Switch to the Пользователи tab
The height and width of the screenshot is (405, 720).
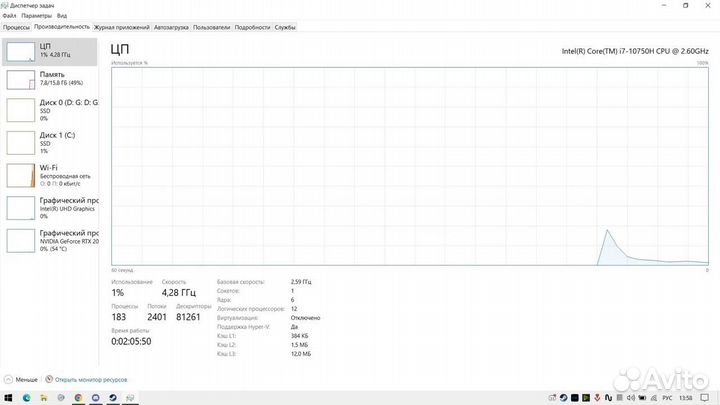point(211,27)
